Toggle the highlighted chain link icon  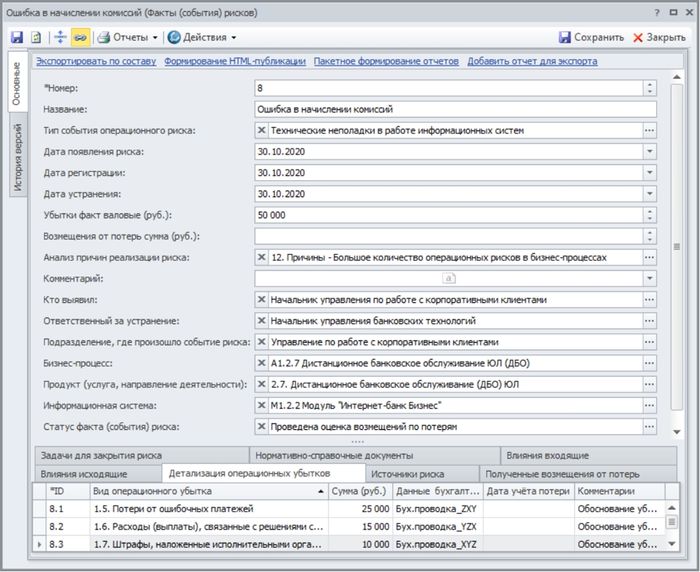tap(79, 37)
